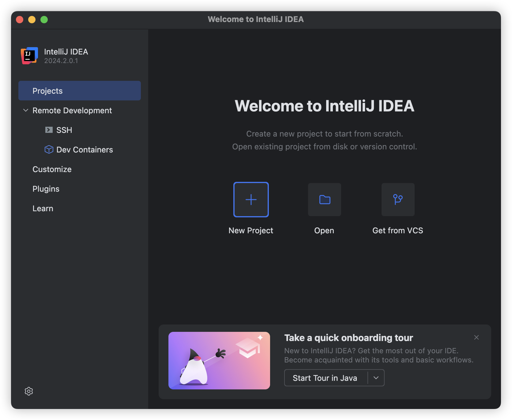Click the Get from VCS label

398,231
